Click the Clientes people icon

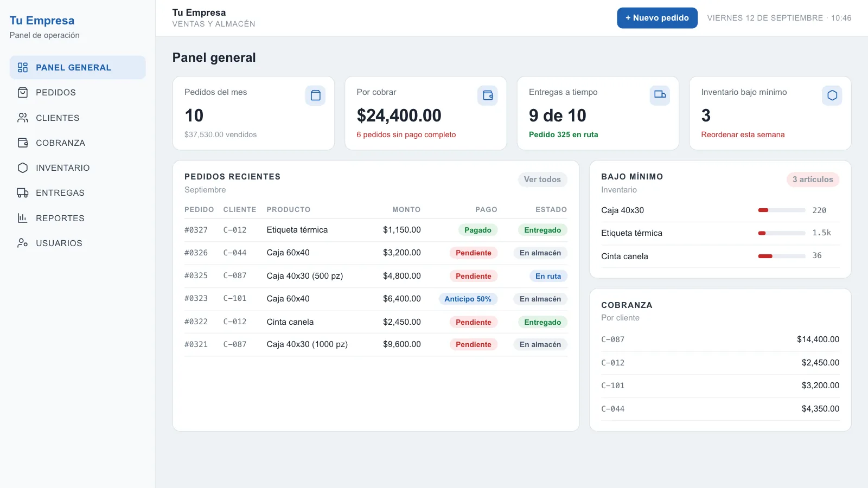23,118
